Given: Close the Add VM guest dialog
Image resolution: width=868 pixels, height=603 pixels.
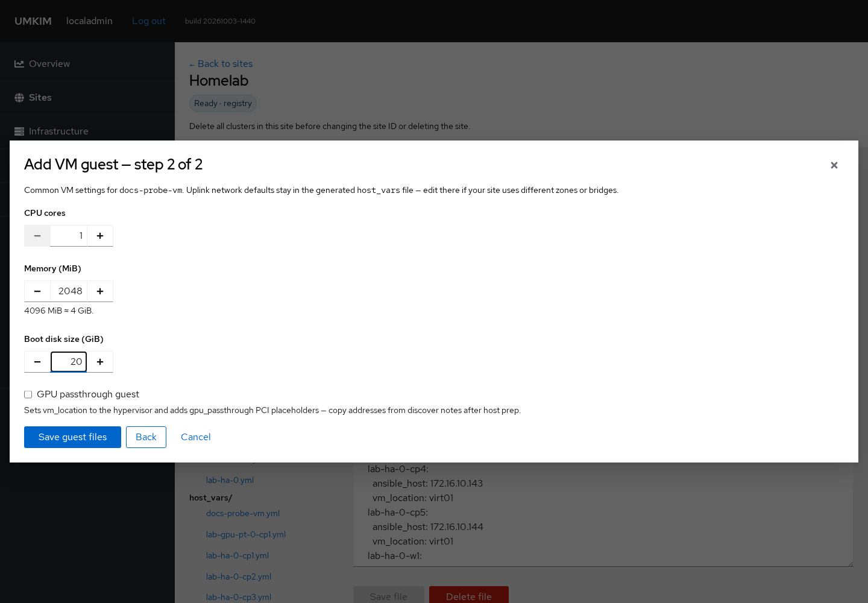Looking at the screenshot, I should [834, 165].
